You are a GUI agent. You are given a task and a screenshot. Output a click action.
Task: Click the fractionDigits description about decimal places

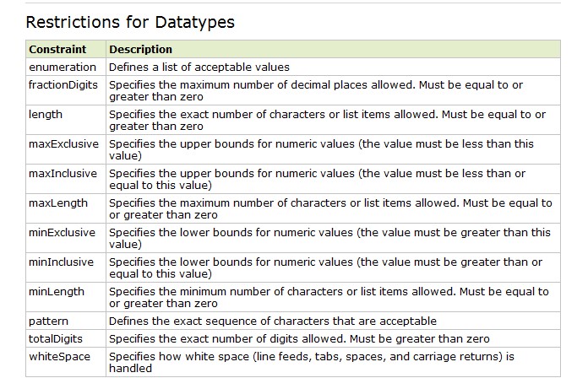point(316,90)
